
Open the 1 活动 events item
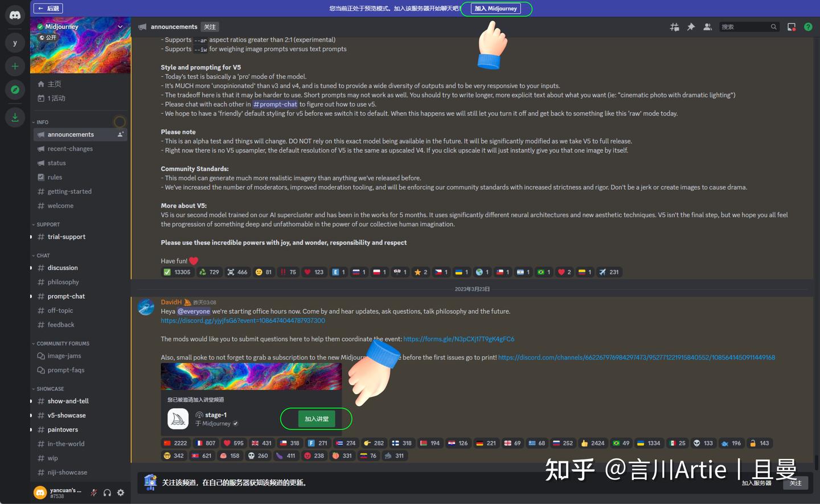point(80,98)
